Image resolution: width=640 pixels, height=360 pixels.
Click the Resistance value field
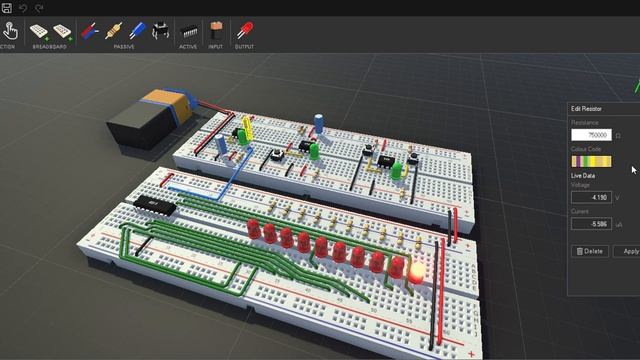(x=591, y=135)
